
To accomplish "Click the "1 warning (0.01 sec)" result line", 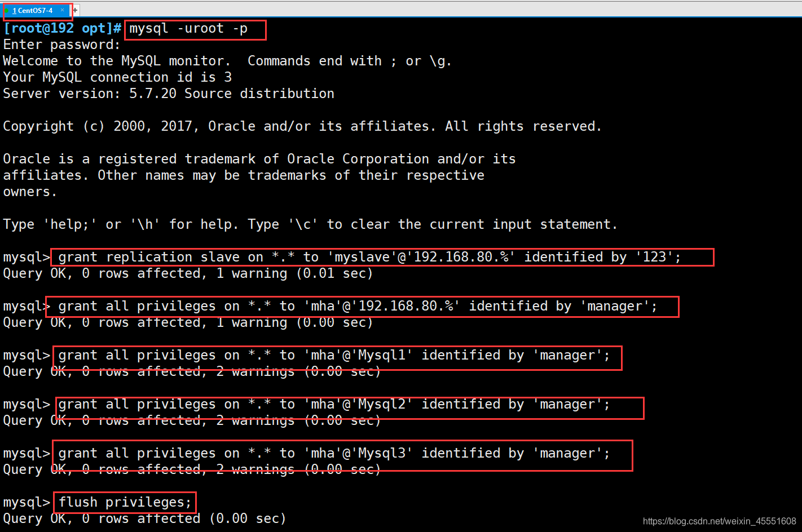I will pyautogui.click(x=188, y=273).
